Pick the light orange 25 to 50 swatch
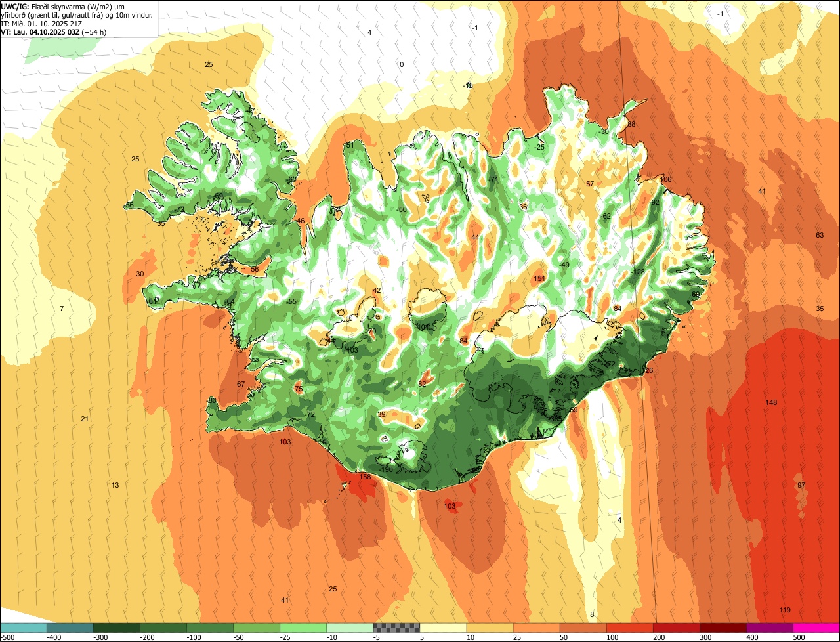Image resolution: width=840 pixels, height=642 pixels. click(535, 628)
